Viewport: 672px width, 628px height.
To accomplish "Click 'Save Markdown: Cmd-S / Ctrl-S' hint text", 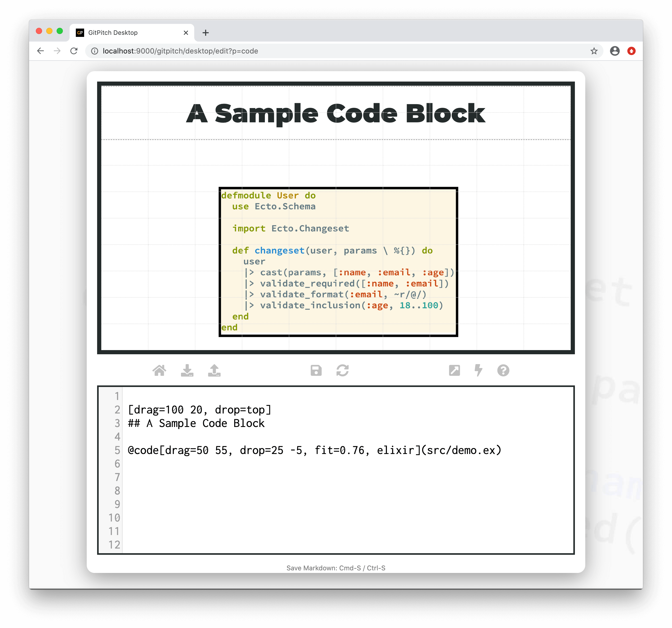I will point(336,568).
